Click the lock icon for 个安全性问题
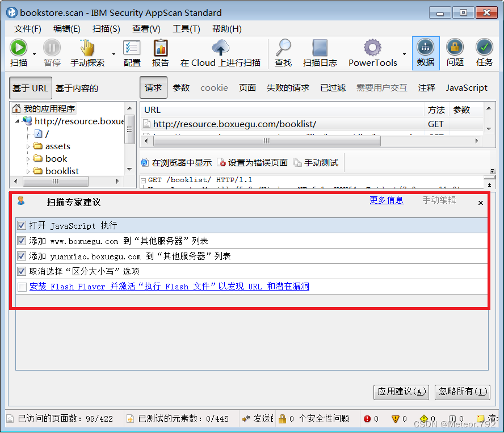Viewport: 504px width, 433px height. point(282,419)
